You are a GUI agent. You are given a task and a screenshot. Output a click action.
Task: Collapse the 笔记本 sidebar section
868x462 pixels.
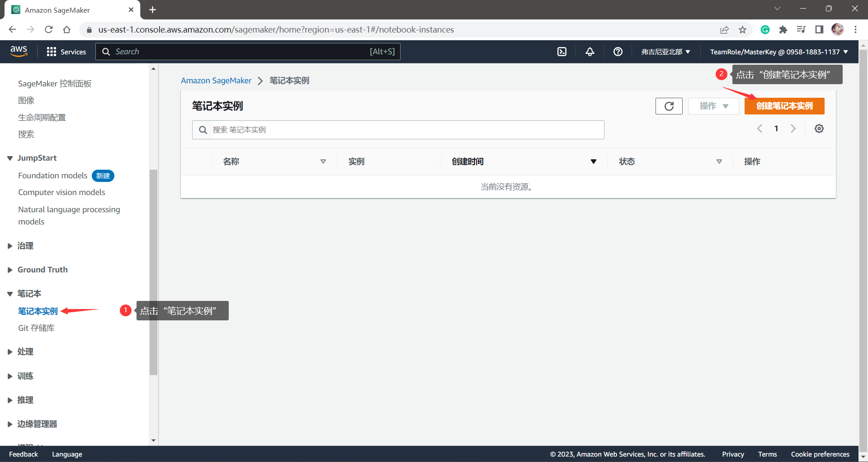point(10,293)
